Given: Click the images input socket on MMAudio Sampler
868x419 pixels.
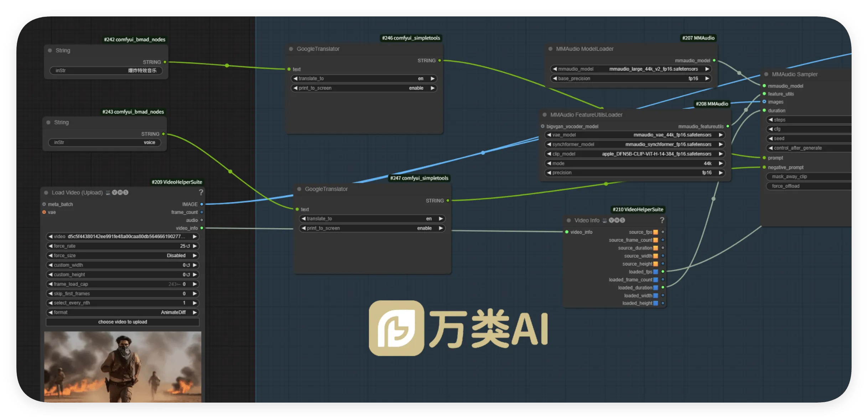Looking at the screenshot, I should click(x=764, y=102).
